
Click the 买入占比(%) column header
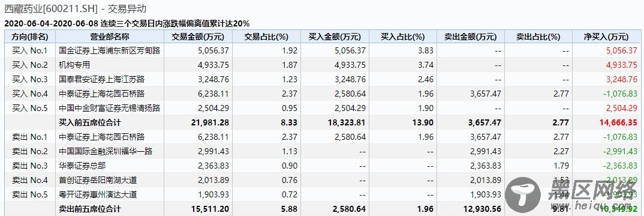[x=403, y=37]
